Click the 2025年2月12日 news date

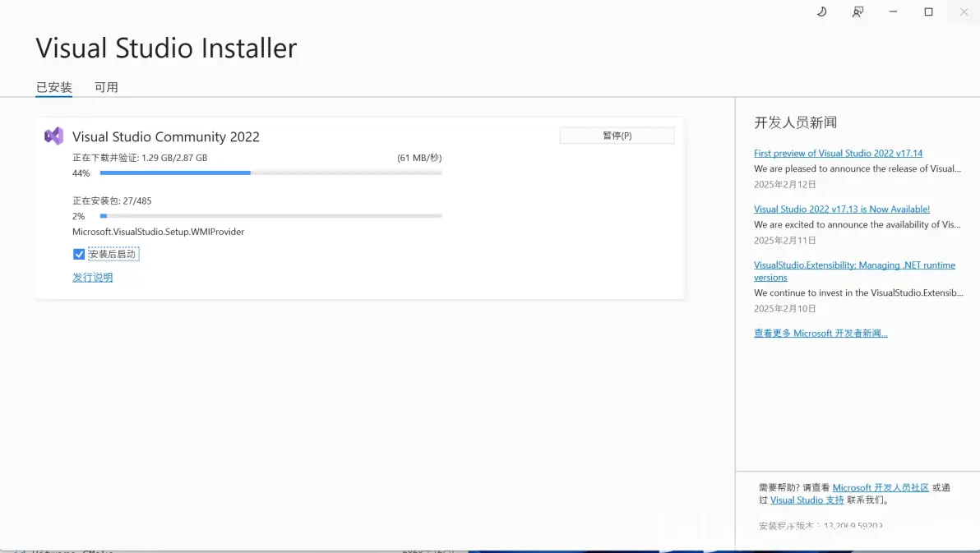pos(785,184)
